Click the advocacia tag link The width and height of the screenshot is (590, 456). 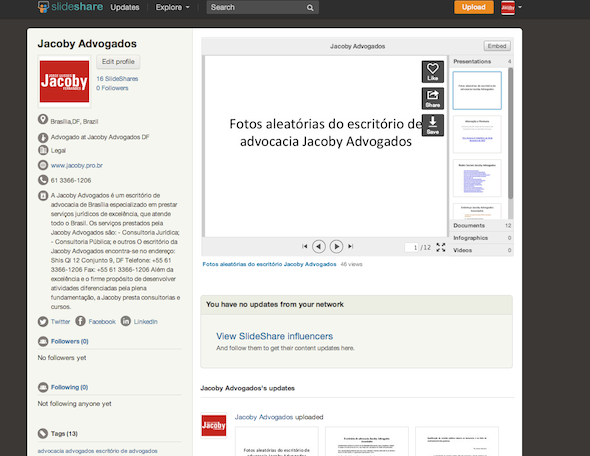pyautogui.click(x=50, y=451)
